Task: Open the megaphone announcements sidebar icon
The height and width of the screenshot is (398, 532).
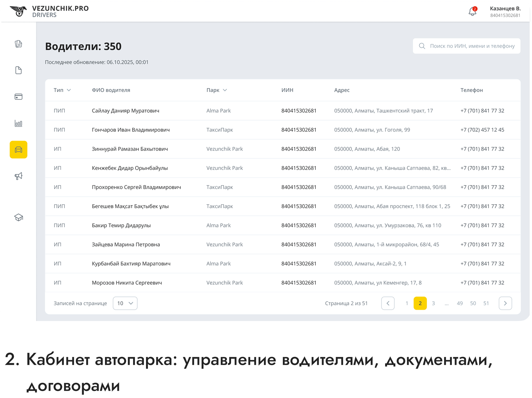Action: 18,176
